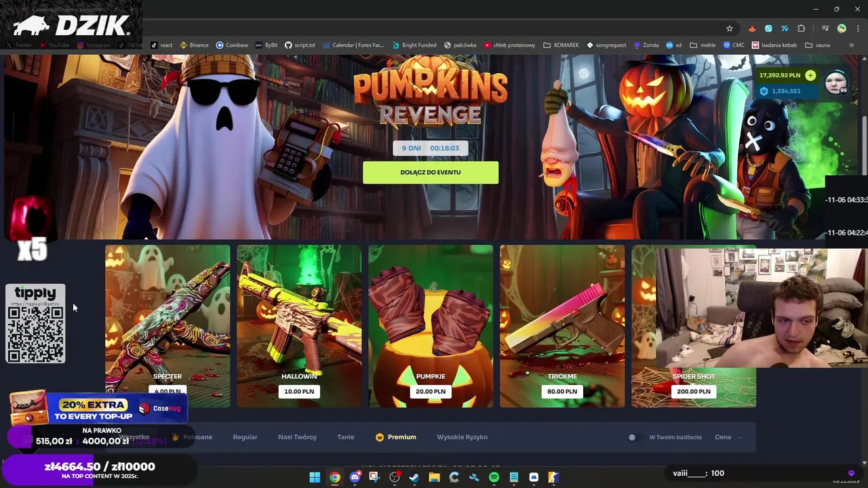Expand the KOMAREK bookmarks folder
Viewport: 868px width, 488px height.
561,45
